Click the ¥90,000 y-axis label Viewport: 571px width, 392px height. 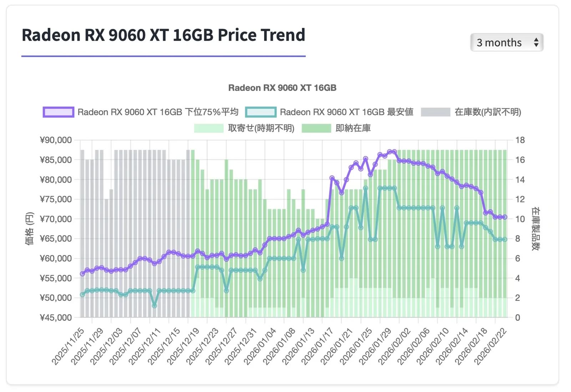(56, 140)
